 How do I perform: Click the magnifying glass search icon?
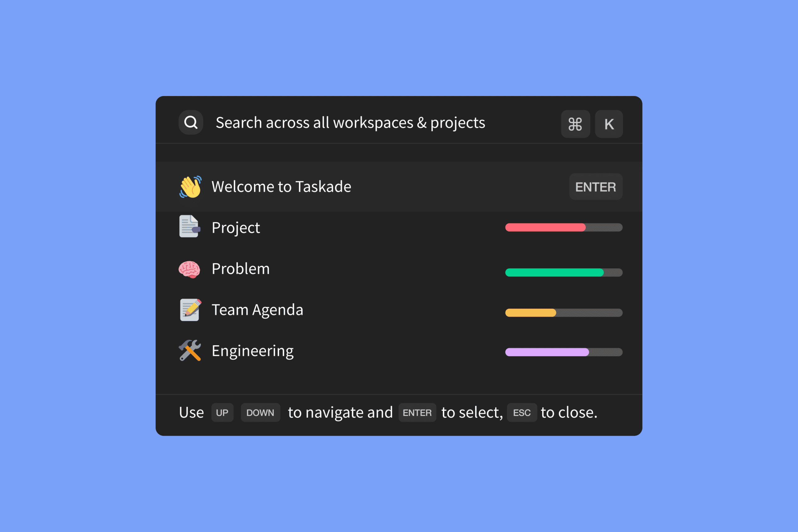(191, 122)
